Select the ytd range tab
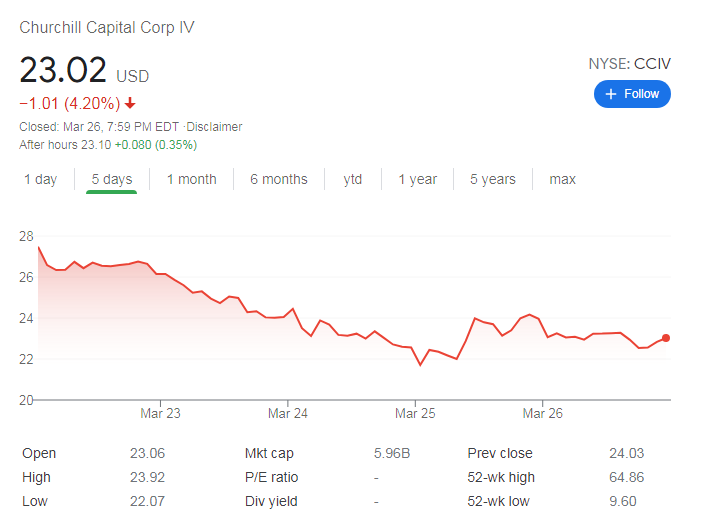 point(352,179)
